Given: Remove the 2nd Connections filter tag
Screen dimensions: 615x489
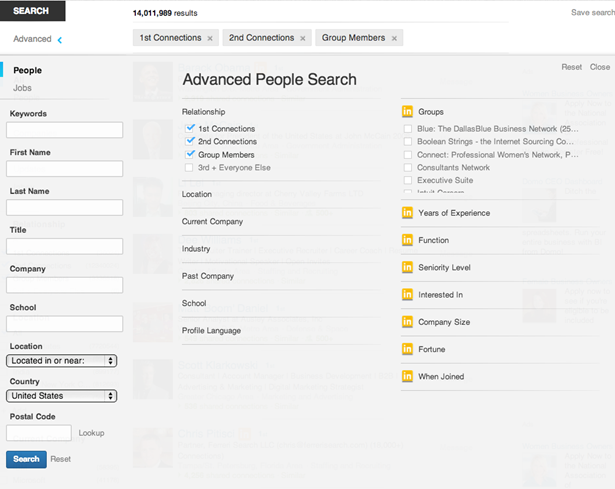Looking at the screenshot, I should click(x=303, y=38).
